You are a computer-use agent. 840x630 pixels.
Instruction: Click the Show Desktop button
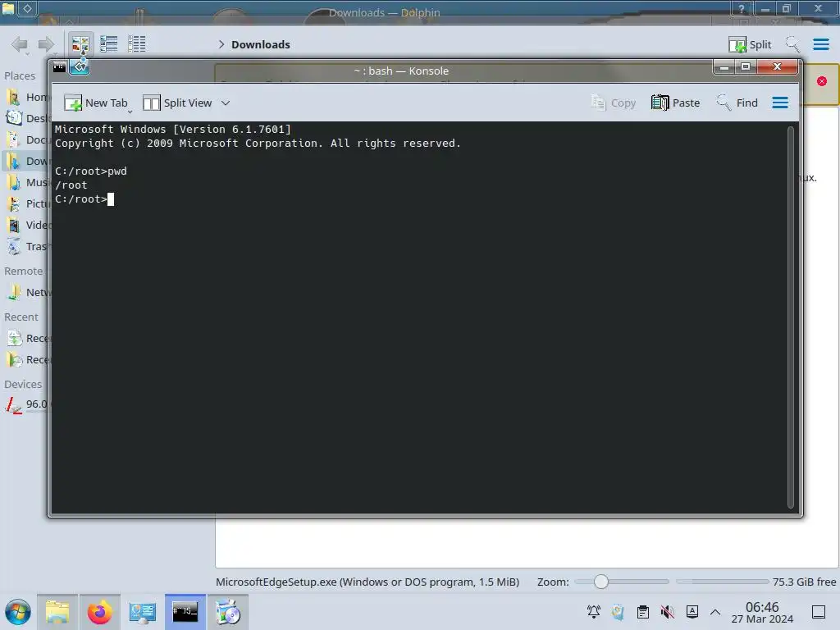click(x=819, y=612)
